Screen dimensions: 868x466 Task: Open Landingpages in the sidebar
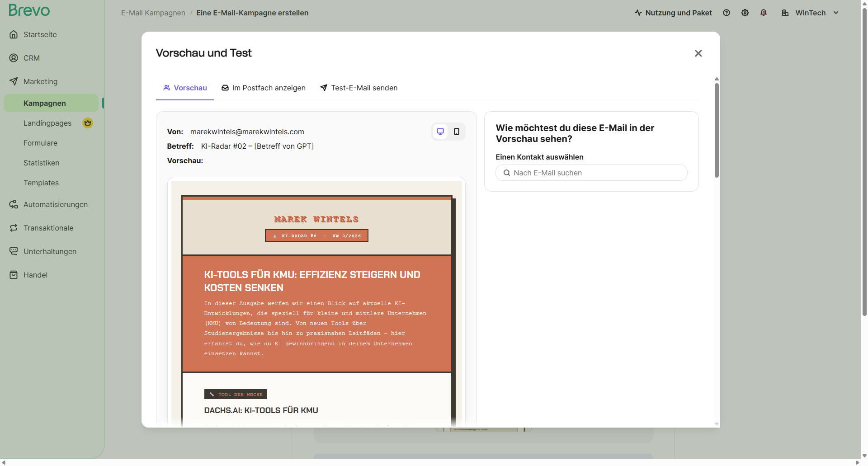click(47, 123)
